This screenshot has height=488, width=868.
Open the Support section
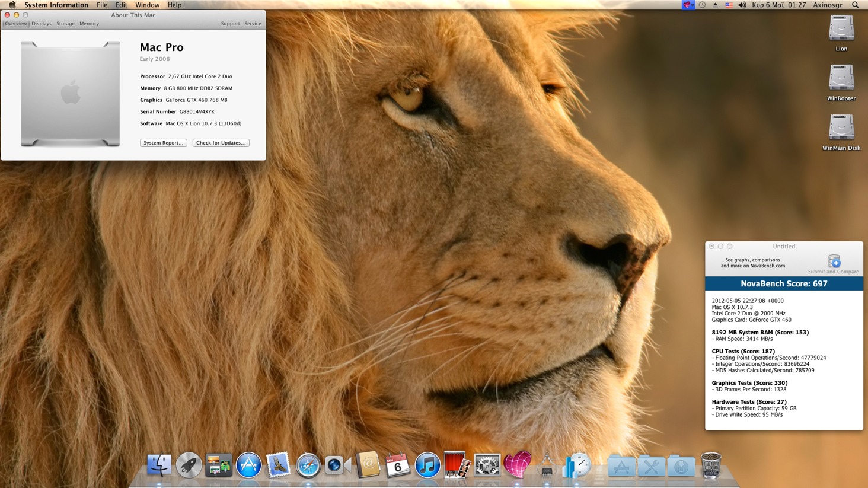[x=230, y=24]
